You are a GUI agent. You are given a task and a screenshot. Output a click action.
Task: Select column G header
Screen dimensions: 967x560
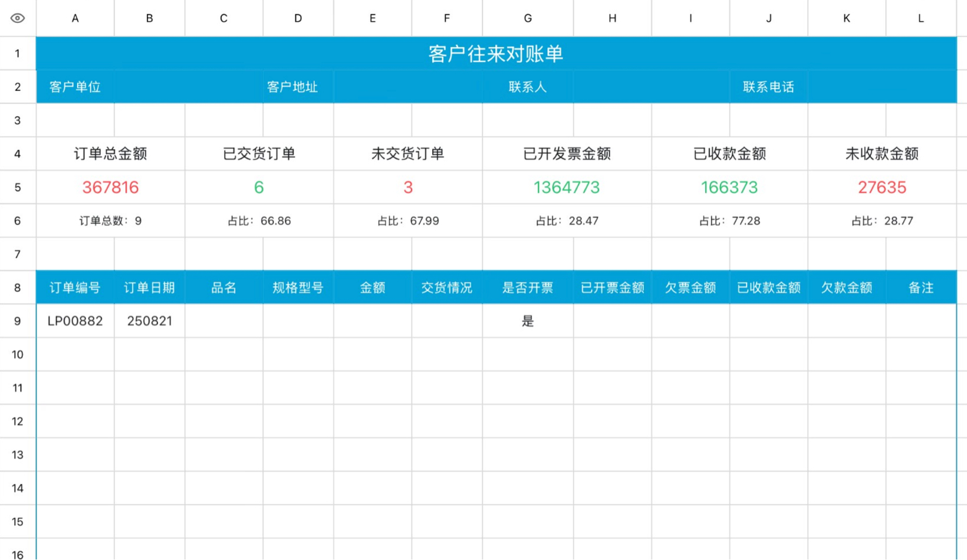point(528,18)
